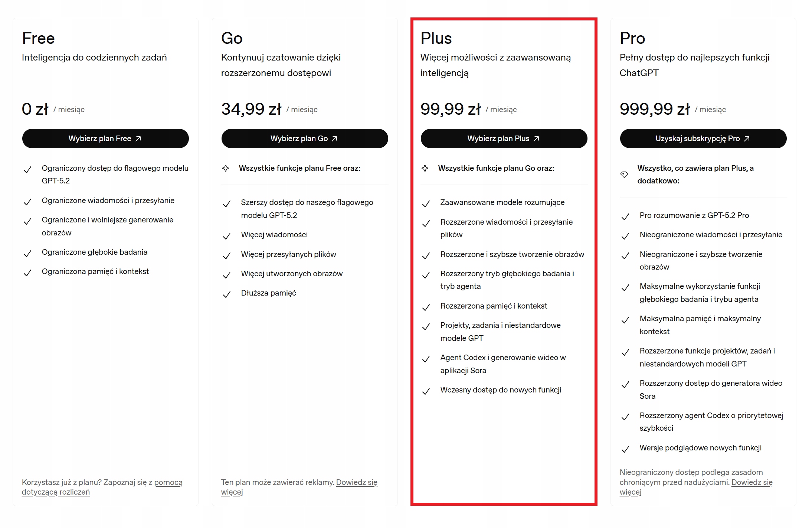Open the "pomocą dotyczącą rozliczeń" billing help link
The height and width of the screenshot is (528, 812).
pyautogui.click(x=168, y=482)
